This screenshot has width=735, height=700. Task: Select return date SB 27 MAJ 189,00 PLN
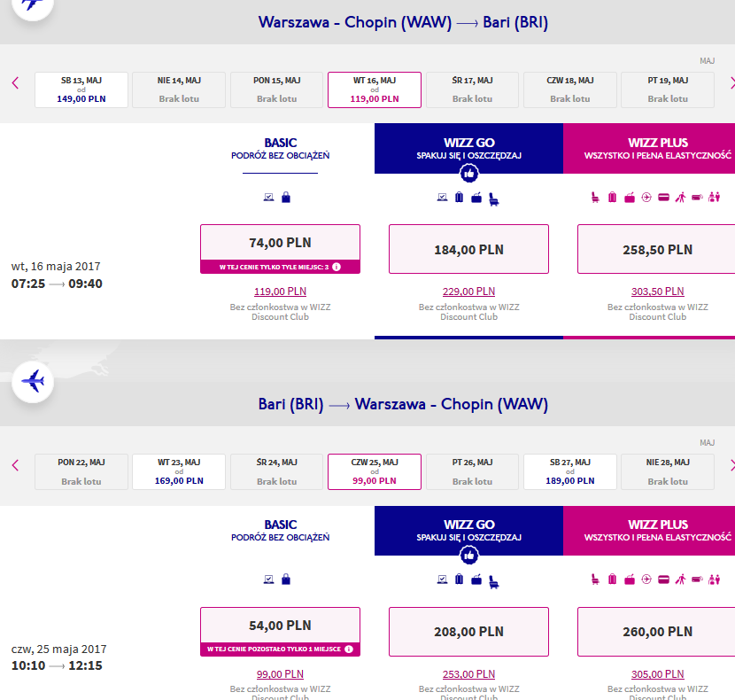(570, 471)
